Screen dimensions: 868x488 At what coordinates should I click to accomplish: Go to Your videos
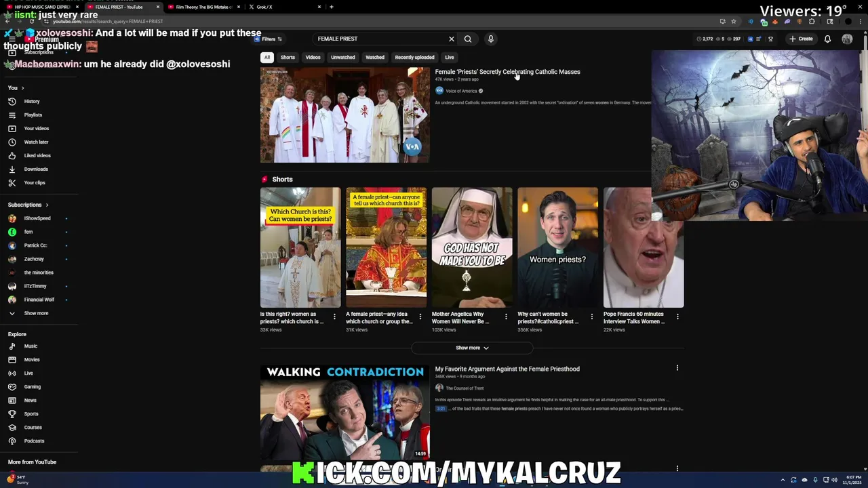pos(36,129)
